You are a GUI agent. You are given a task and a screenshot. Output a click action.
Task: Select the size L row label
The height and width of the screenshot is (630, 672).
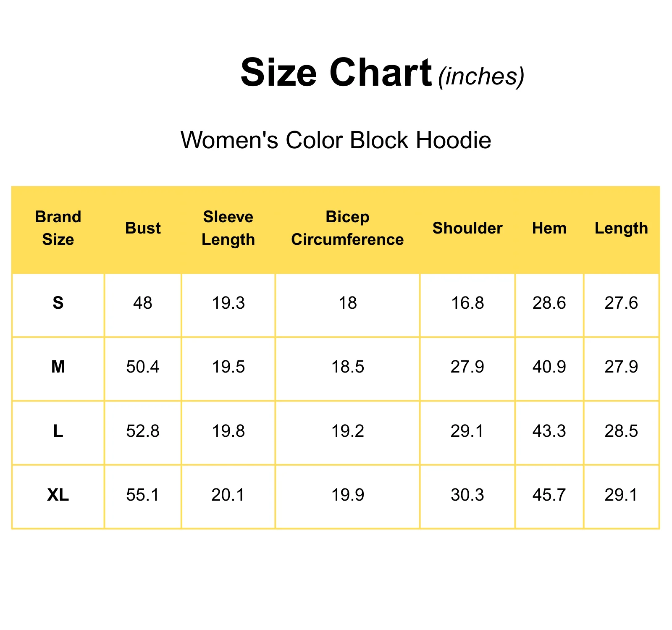(x=58, y=431)
